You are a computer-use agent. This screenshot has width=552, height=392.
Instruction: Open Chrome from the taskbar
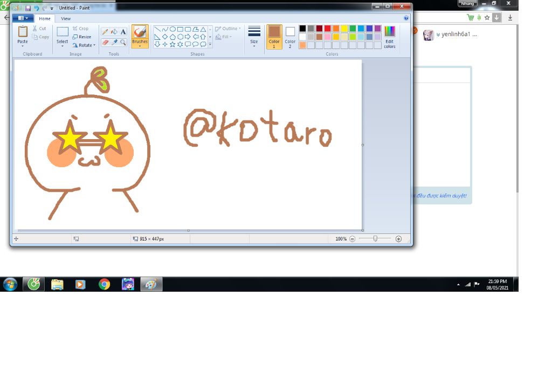tap(104, 284)
